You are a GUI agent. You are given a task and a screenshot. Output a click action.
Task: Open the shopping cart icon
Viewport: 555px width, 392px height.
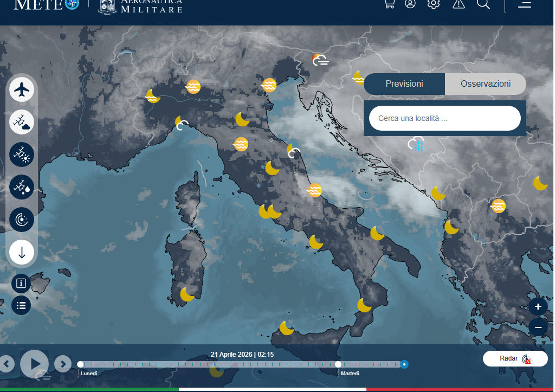pyautogui.click(x=389, y=4)
